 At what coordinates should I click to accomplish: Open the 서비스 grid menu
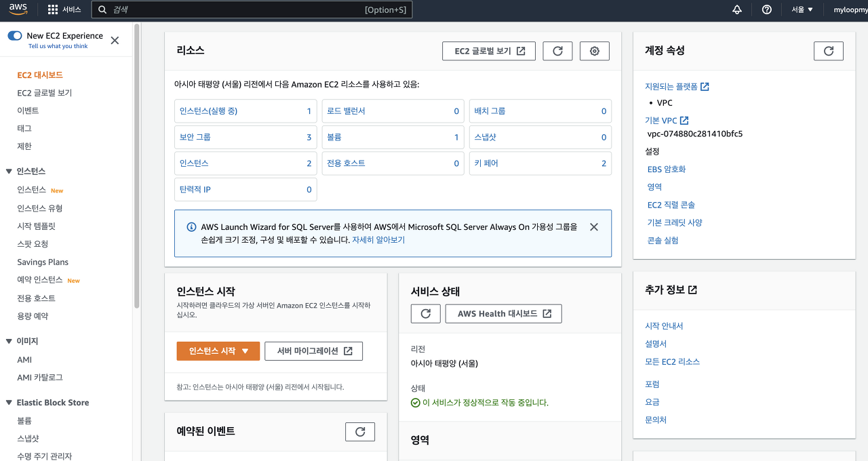pos(64,9)
